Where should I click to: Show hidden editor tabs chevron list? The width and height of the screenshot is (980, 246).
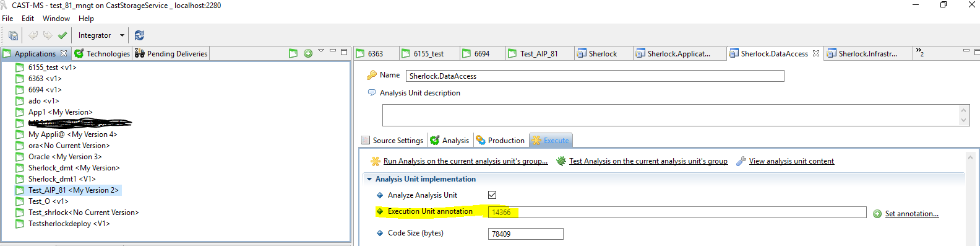pyautogui.click(x=920, y=53)
